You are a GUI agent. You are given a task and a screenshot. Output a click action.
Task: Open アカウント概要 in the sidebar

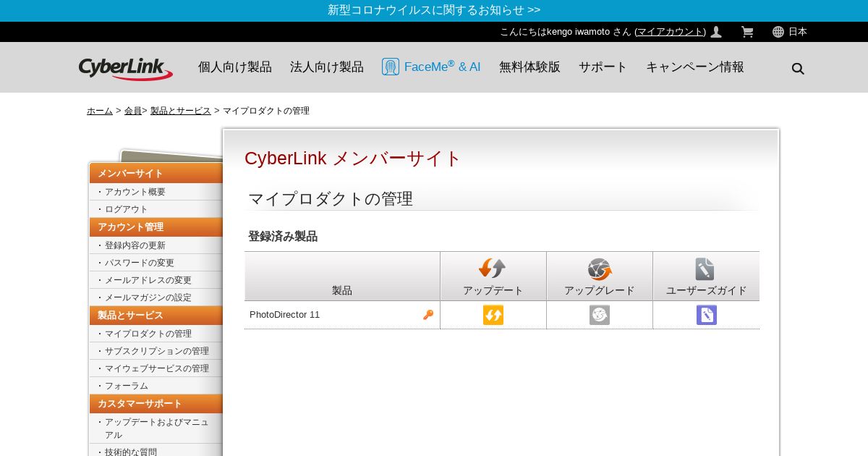[135, 192]
